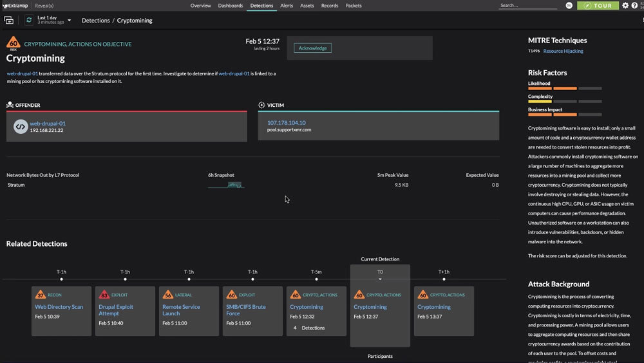Click the Acknowledge button

coord(312,48)
